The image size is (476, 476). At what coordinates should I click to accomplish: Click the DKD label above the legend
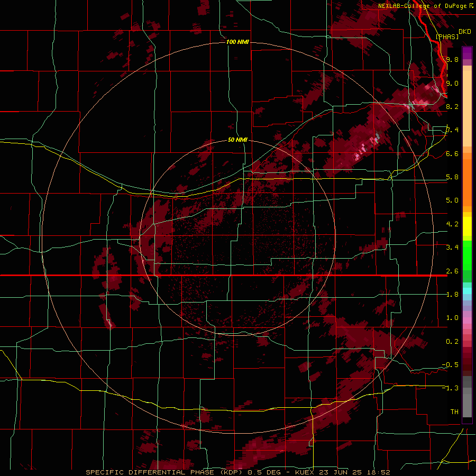465,32
